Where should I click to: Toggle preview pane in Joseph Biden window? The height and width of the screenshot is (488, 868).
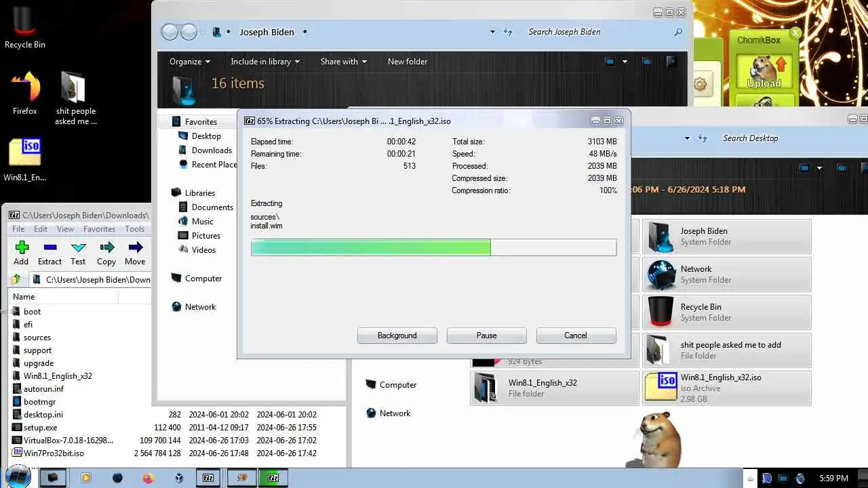click(x=647, y=62)
